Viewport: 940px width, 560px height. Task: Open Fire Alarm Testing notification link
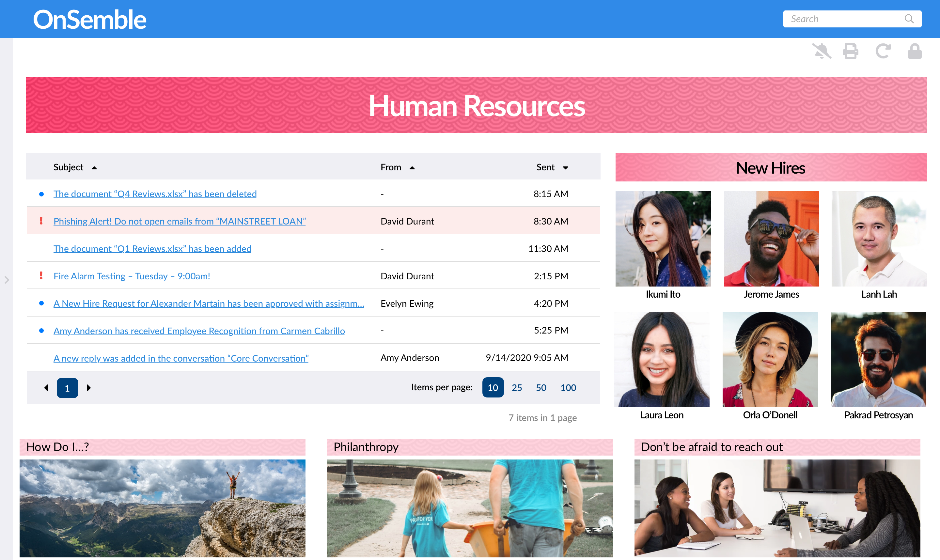pos(131,276)
